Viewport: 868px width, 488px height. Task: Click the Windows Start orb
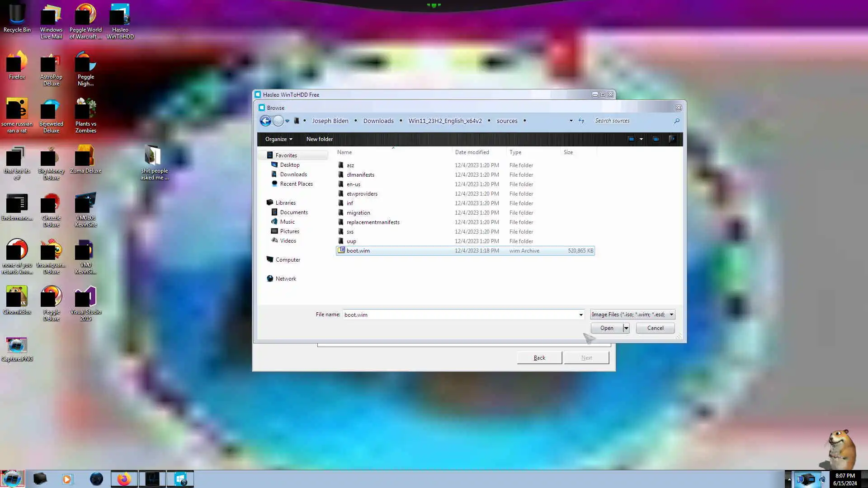(12, 479)
